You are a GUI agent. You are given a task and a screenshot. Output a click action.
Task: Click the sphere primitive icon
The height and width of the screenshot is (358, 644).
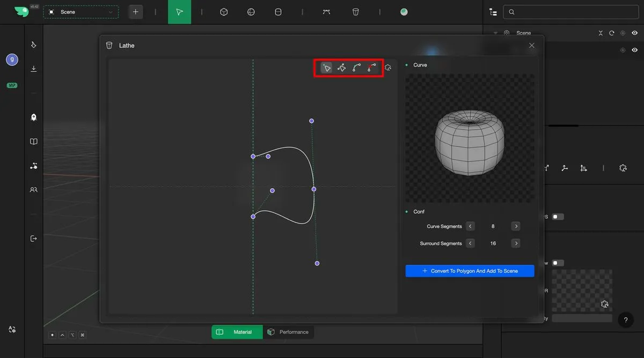pyautogui.click(x=251, y=12)
